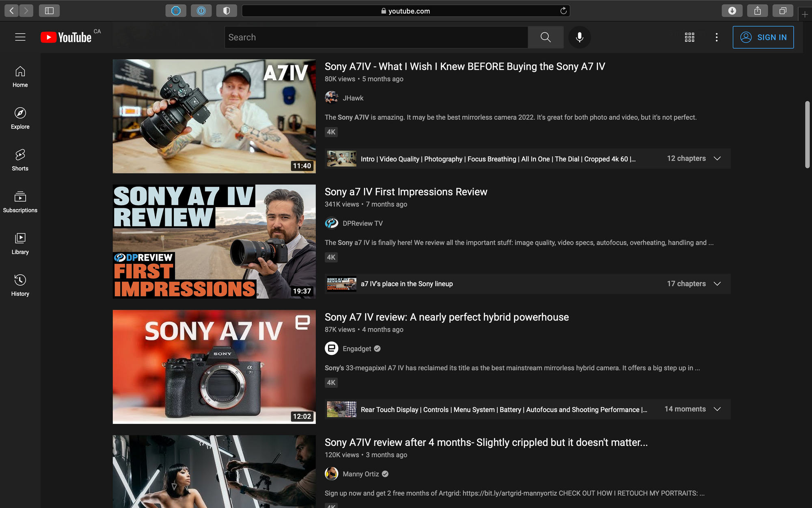Open the Manny Ortiz channel name link
812x508 pixels.
point(361,474)
